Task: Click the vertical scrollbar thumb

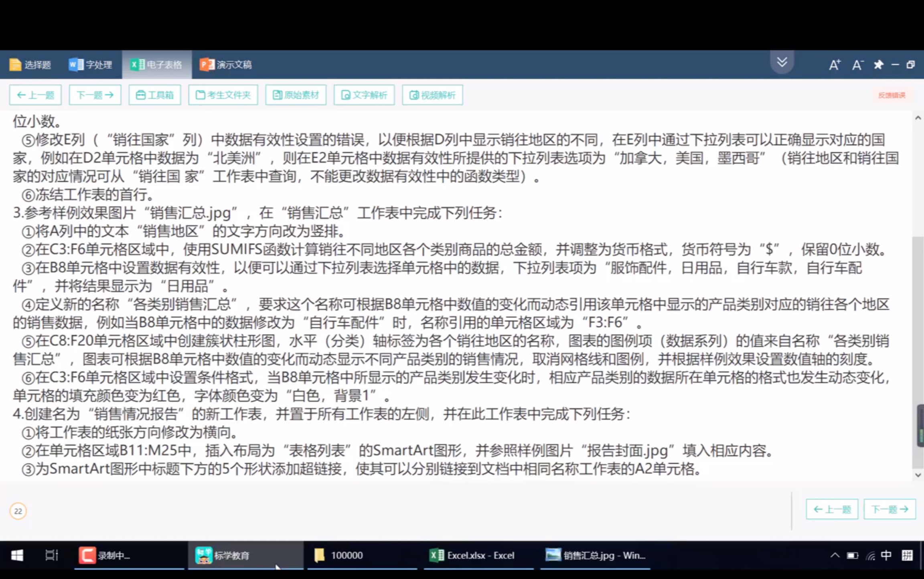Action: [x=918, y=352]
